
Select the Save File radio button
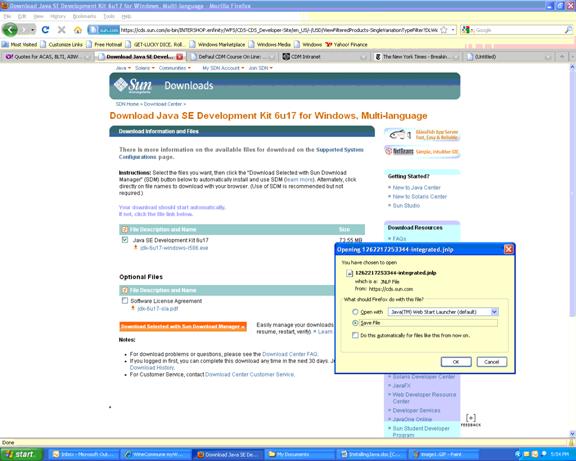click(355, 323)
